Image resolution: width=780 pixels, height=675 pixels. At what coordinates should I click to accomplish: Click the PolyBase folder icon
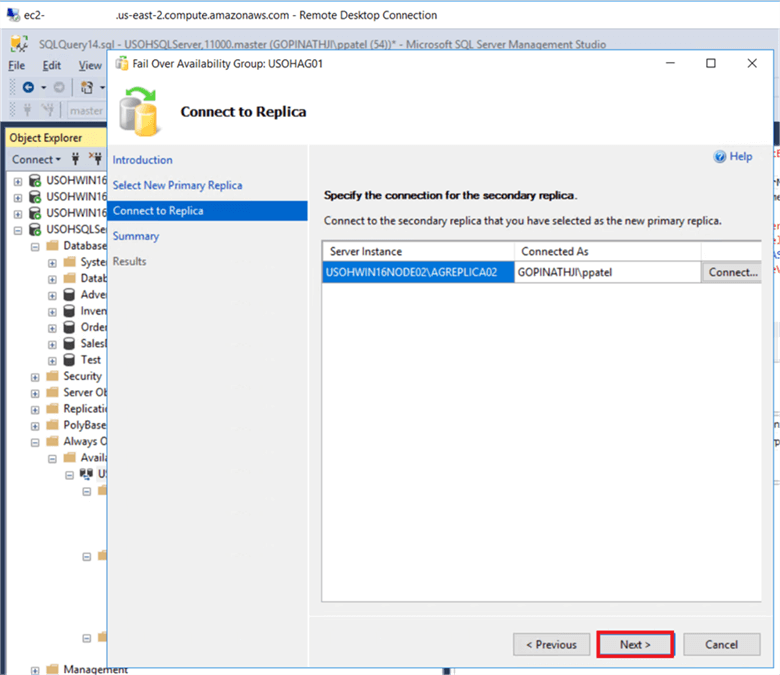pos(52,425)
